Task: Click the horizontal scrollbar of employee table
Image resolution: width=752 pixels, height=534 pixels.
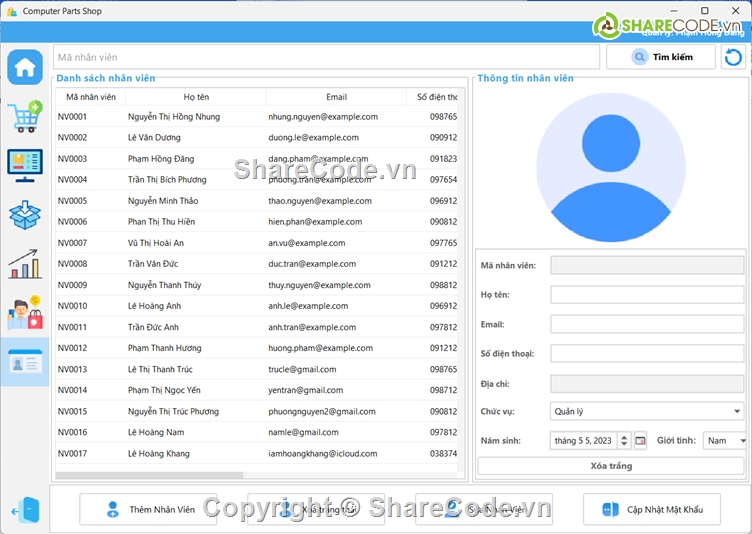Action: pyautogui.click(x=149, y=475)
